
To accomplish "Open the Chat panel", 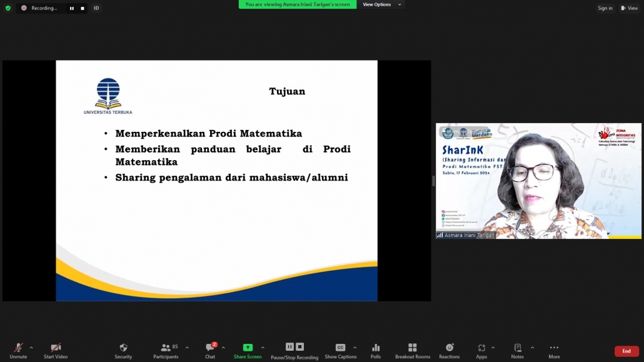I will (210, 351).
